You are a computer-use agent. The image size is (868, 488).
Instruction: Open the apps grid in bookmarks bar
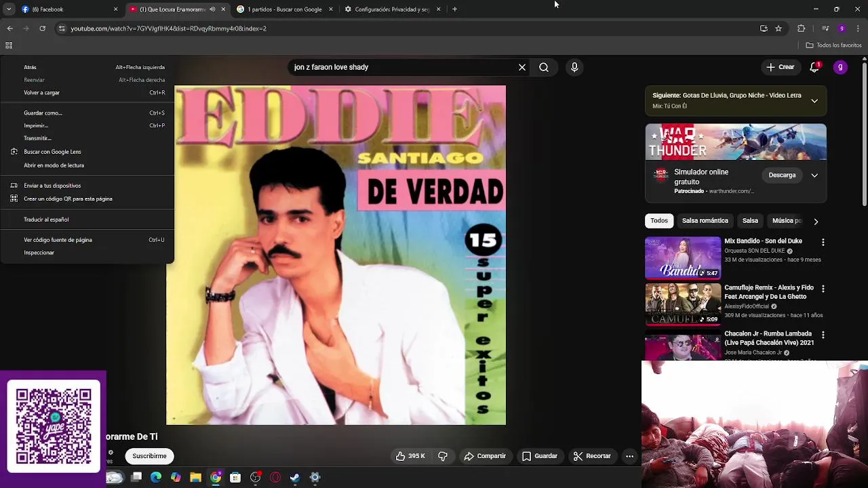pos(9,45)
